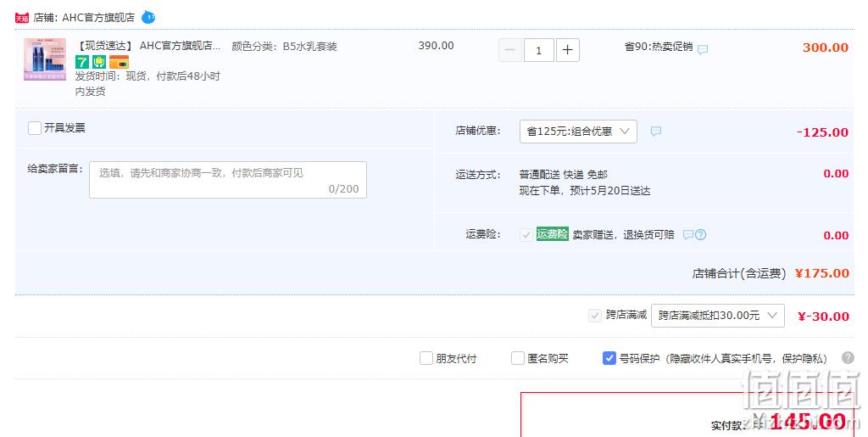This screenshot has height=437, width=868.
Task: Click the green 7-day return badge
Action: click(82, 62)
